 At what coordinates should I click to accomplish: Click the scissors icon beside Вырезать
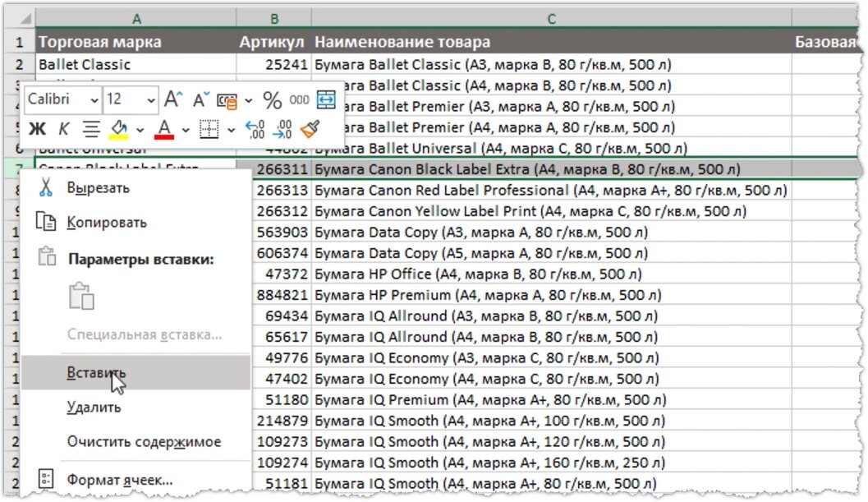click(46, 187)
